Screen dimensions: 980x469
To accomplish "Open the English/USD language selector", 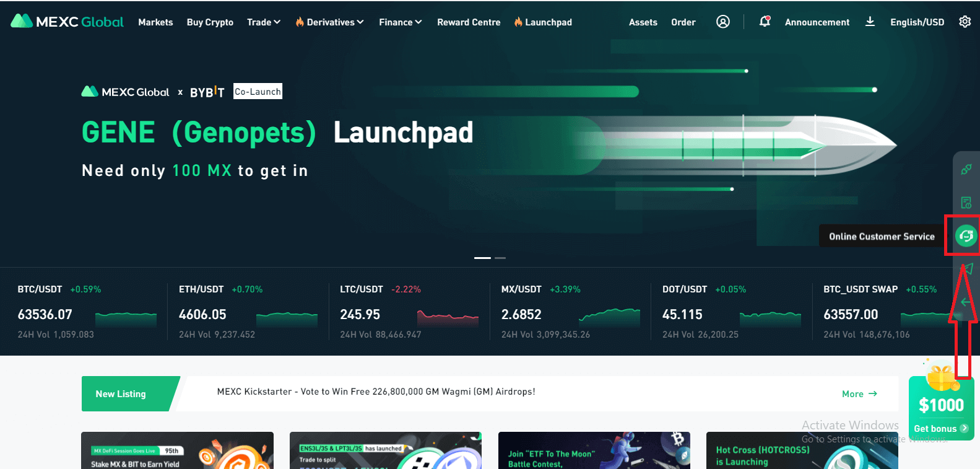I will pos(917,22).
